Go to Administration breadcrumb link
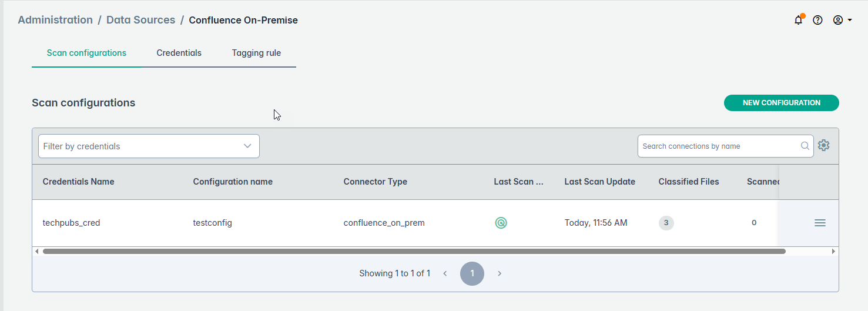Screen dimensions: 868x311 click(x=55, y=20)
